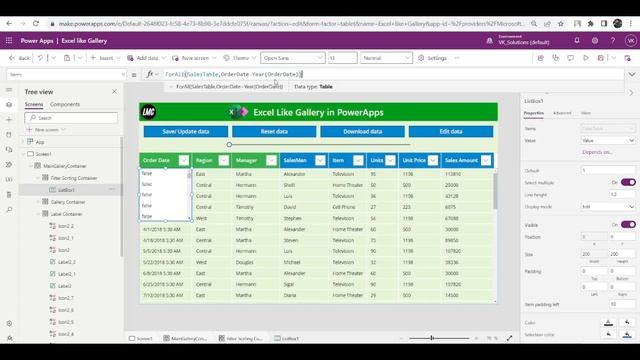Switch to Screens tab in Tree view
Image resolution: width=640 pixels, height=360 pixels.
(34, 104)
